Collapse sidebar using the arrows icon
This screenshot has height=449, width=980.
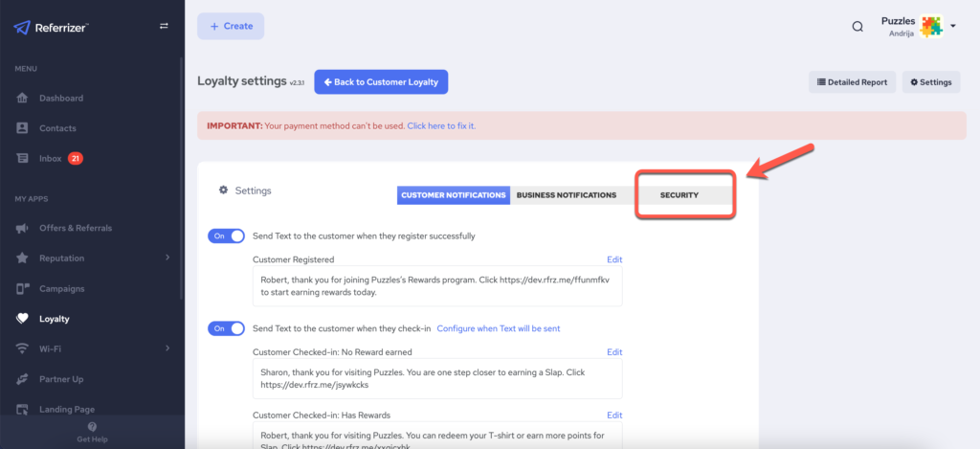pos(163,27)
